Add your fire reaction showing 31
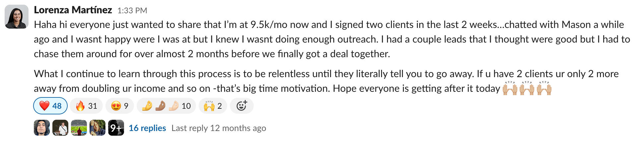This screenshot has width=644, height=141. (x=86, y=106)
